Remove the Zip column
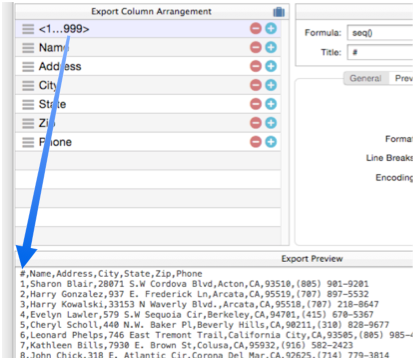The image size is (415, 360). click(256, 123)
